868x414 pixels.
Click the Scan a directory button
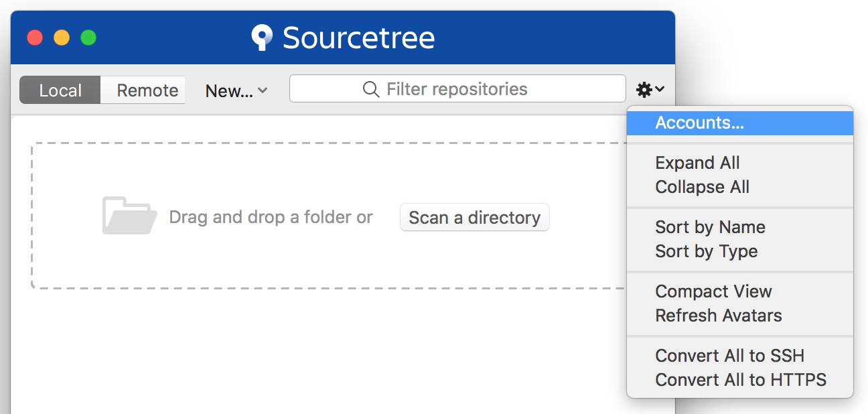(475, 218)
